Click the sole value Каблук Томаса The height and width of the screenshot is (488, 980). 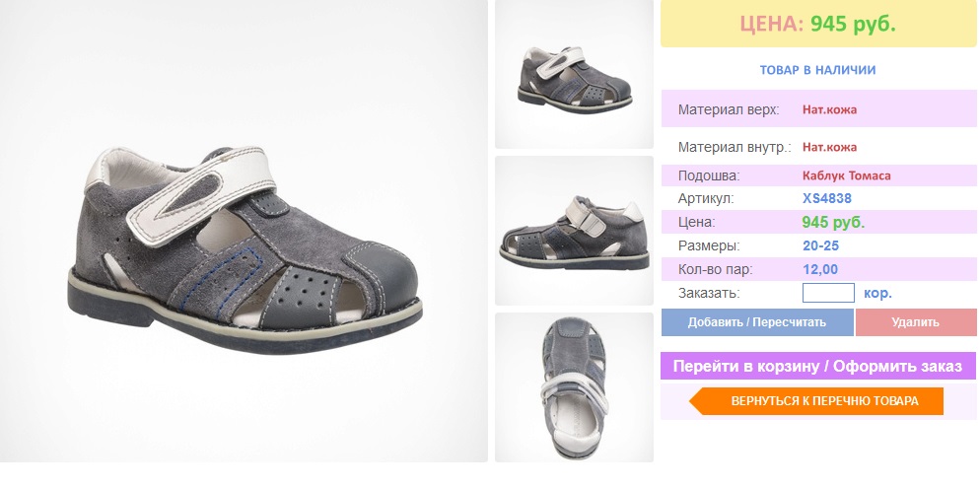(846, 175)
